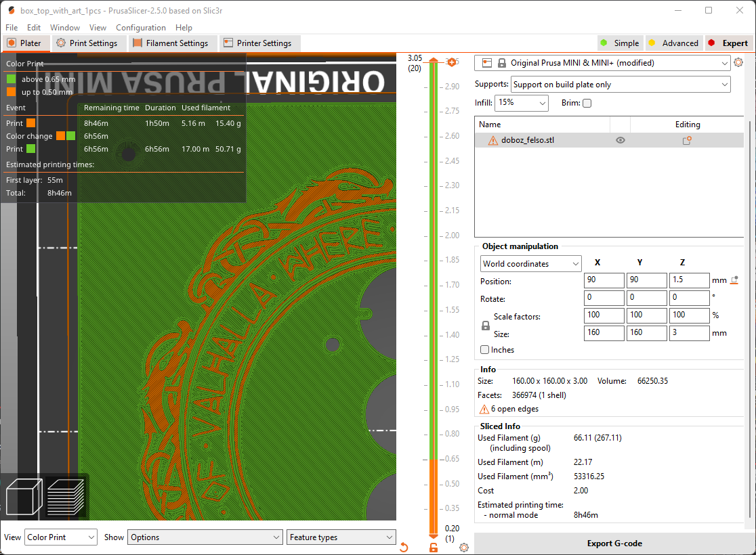This screenshot has width=756, height=555.
Task: Open printer preset settings gear icon
Action: click(x=738, y=63)
